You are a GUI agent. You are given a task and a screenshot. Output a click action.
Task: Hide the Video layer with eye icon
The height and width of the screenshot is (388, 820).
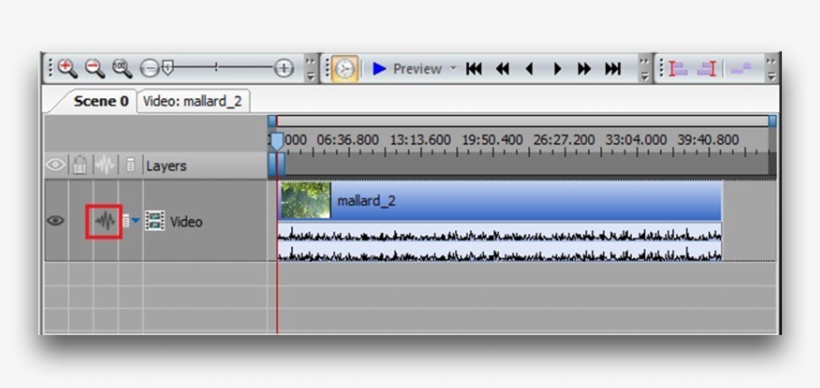[55, 221]
